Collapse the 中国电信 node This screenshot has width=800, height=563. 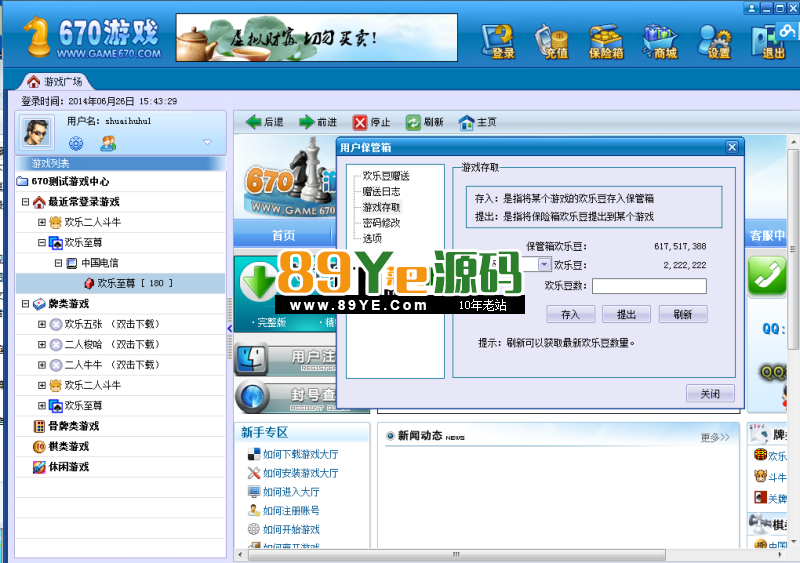59,263
